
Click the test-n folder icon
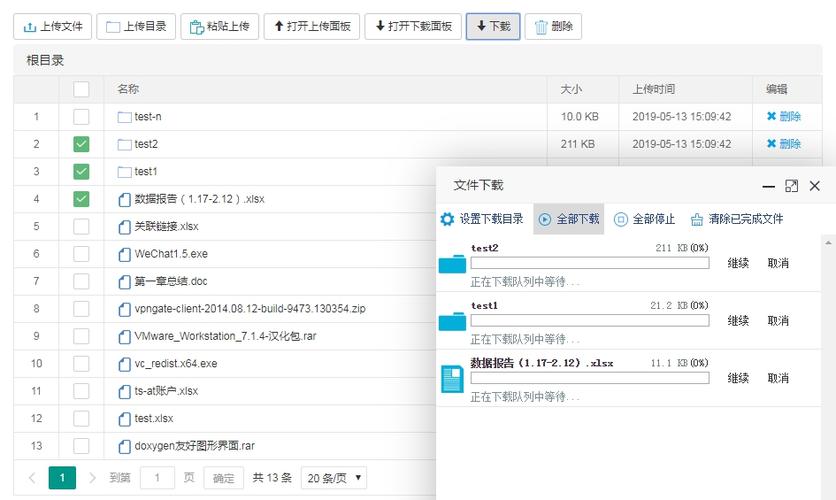124,117
